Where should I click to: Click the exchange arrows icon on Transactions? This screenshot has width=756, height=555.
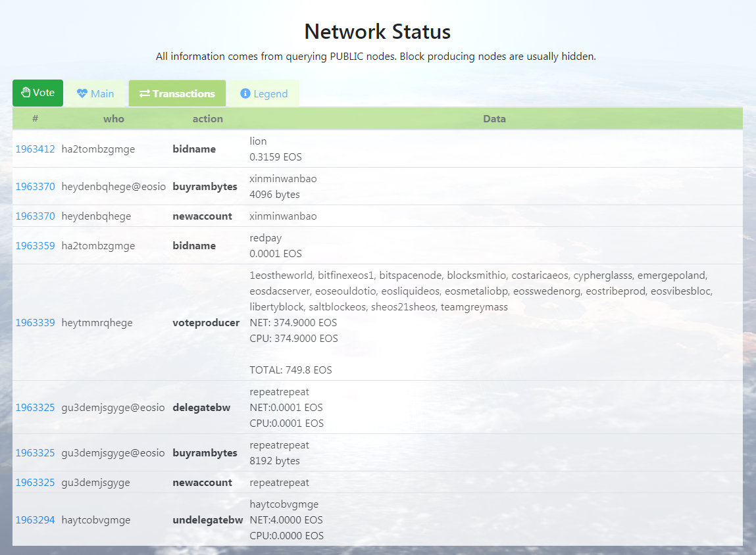145,93
